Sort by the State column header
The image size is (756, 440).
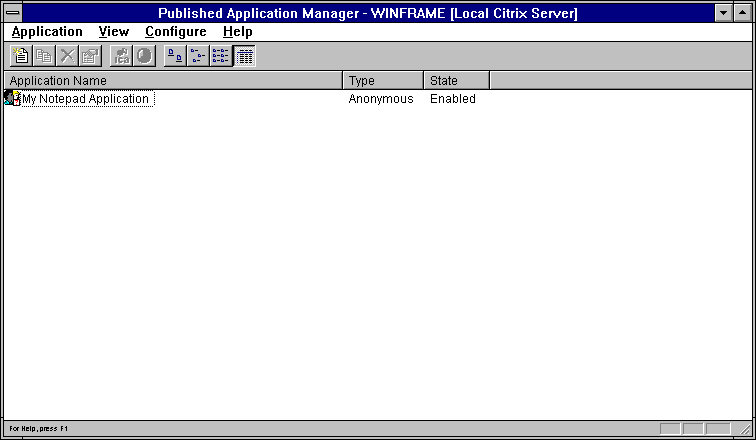(x=457, y=80)
